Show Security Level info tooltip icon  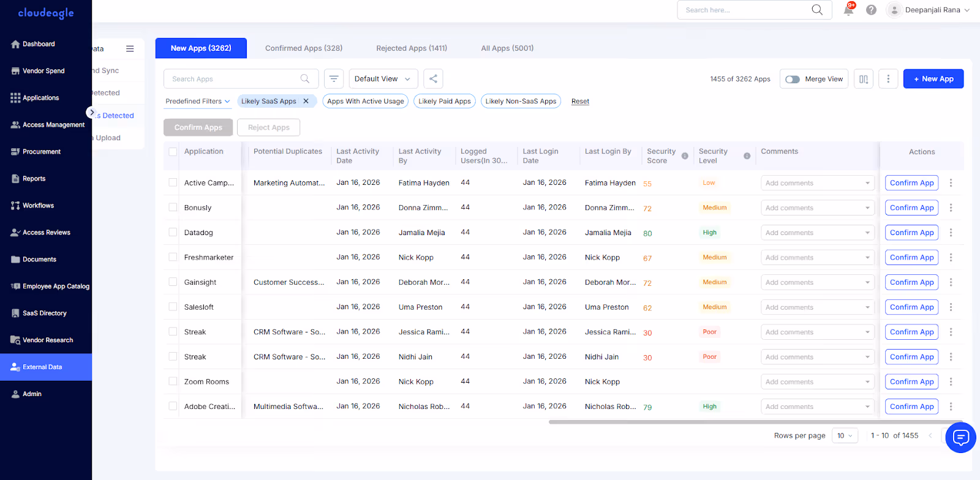[747, 156]
